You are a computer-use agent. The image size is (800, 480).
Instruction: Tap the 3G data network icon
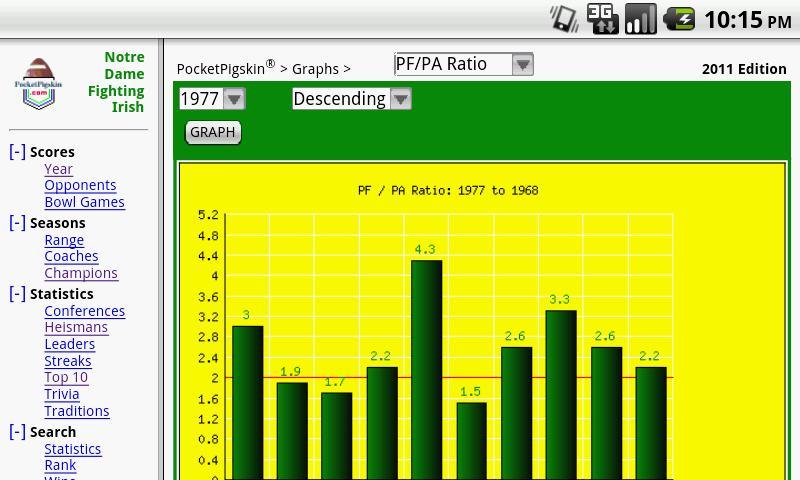602,19
